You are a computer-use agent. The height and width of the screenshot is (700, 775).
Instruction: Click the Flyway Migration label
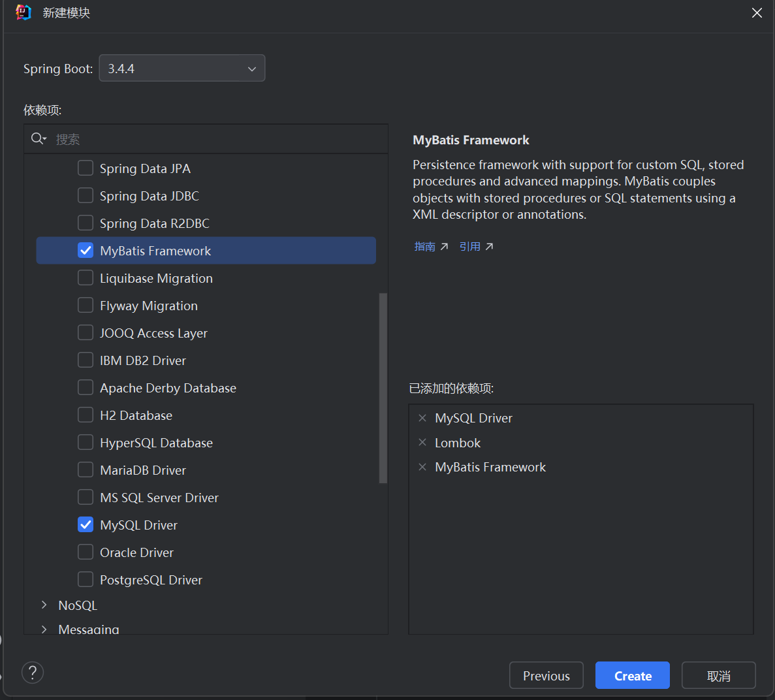pyautogui.click(x=149, y=306)
